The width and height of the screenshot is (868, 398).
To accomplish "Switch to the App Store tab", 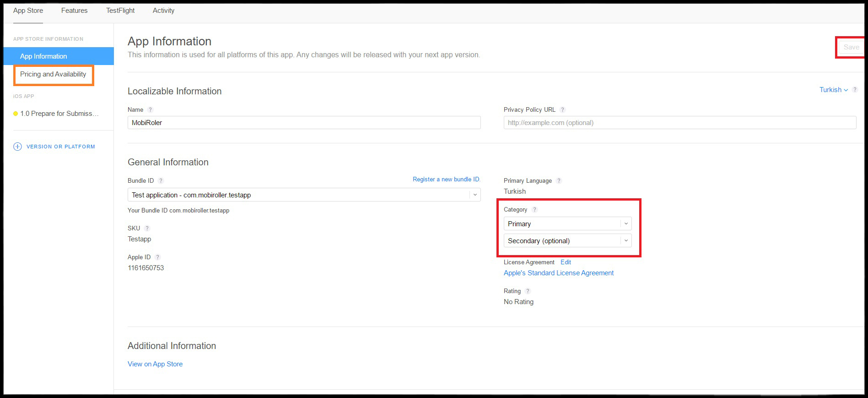I will [x=28, y=11].
